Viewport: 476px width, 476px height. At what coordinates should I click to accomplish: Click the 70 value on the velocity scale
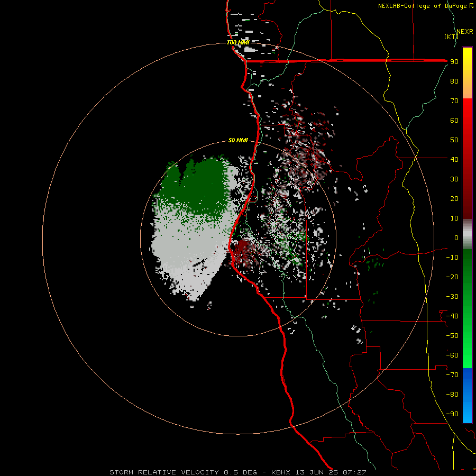[454, 101]
